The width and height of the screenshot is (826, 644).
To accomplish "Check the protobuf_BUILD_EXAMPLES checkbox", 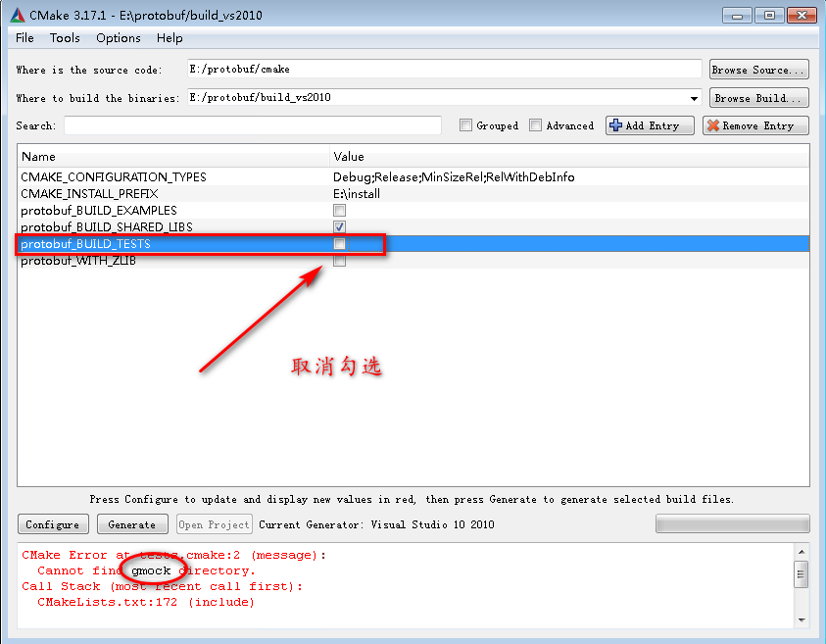I will click(339, 211).
